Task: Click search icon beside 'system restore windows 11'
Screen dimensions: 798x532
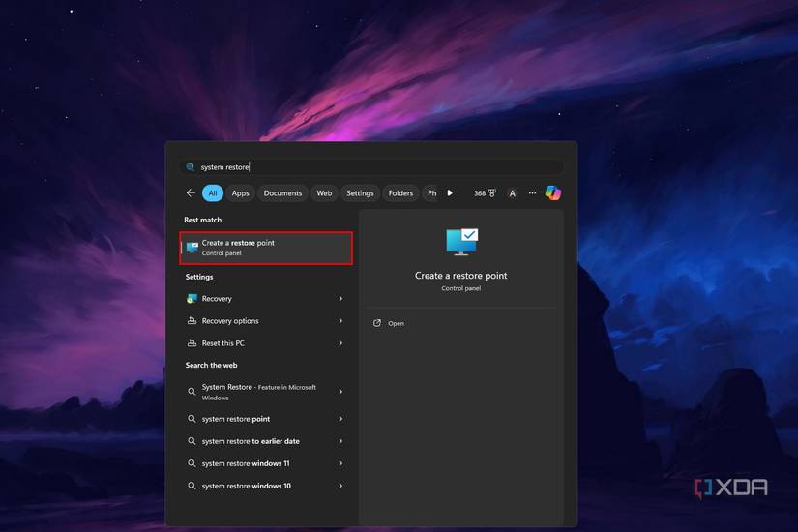Action: coord(192,463)
